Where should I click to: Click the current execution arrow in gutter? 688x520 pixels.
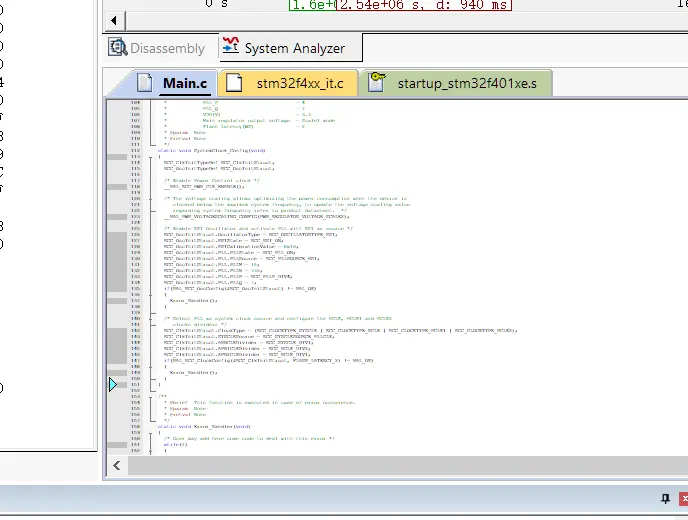113,383
